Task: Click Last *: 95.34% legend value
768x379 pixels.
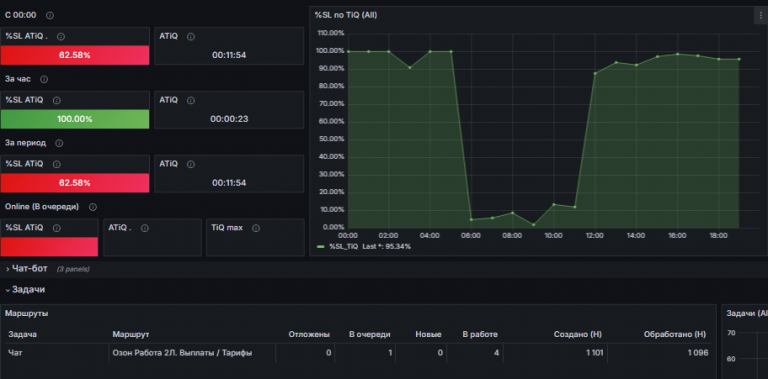Action: point(386,246)
